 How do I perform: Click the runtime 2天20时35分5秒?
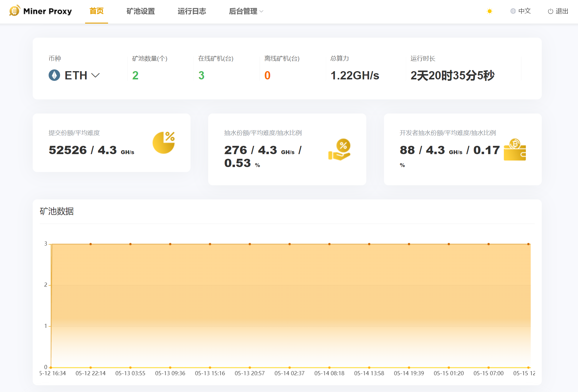453,76
